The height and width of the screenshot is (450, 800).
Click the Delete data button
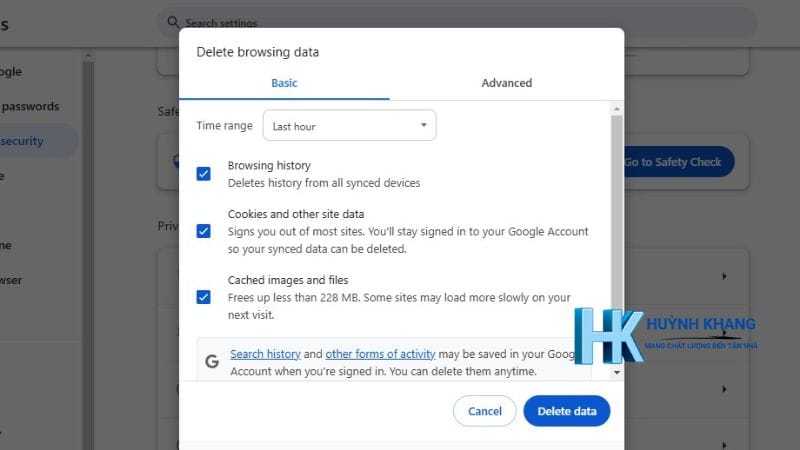tap(567, 411)
